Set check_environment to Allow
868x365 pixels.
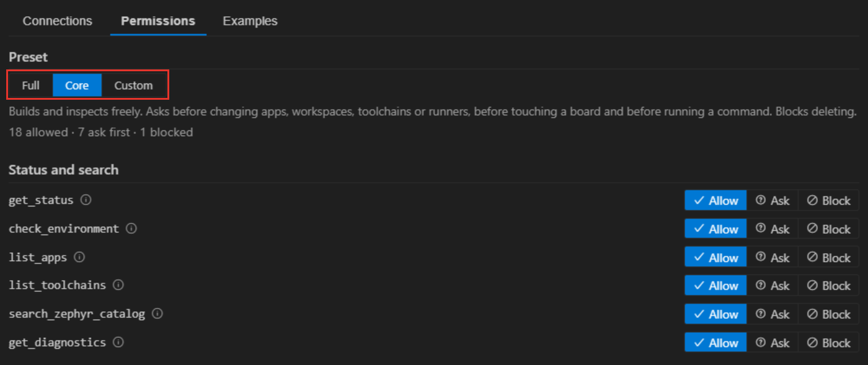click(x=715, y=229)
